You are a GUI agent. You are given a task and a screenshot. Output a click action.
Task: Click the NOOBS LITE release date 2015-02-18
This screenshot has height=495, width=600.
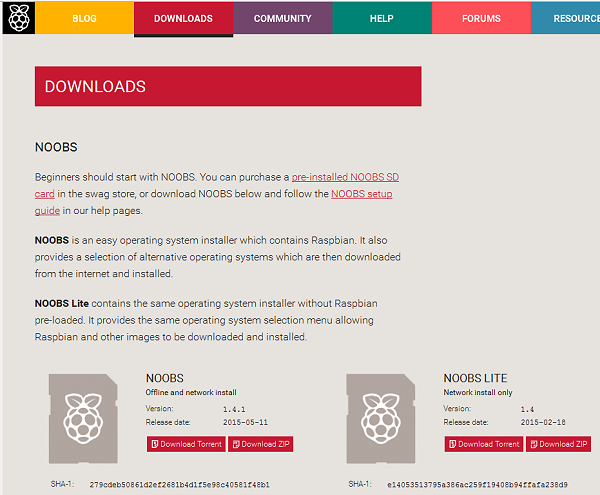click(543, 422)
